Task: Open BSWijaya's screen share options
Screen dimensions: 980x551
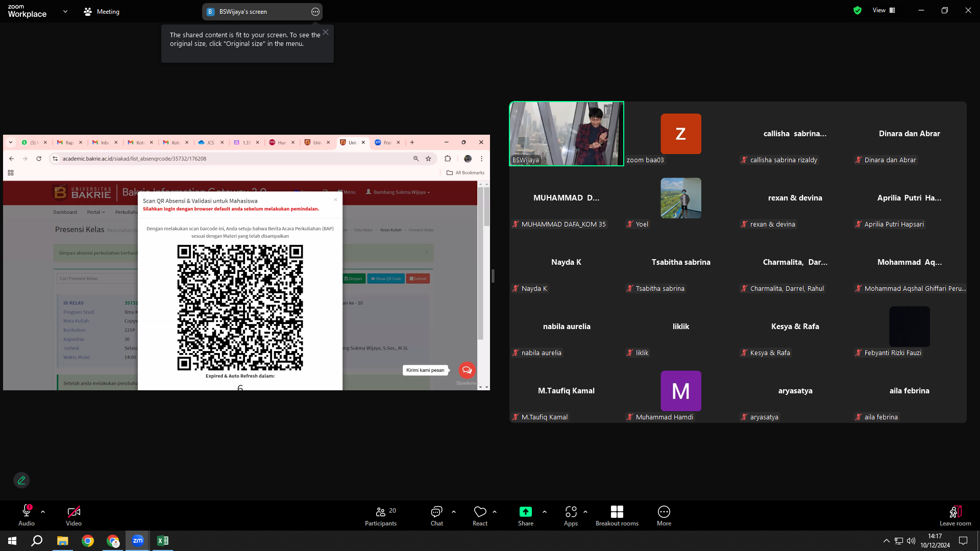Action: pos(315,12)
